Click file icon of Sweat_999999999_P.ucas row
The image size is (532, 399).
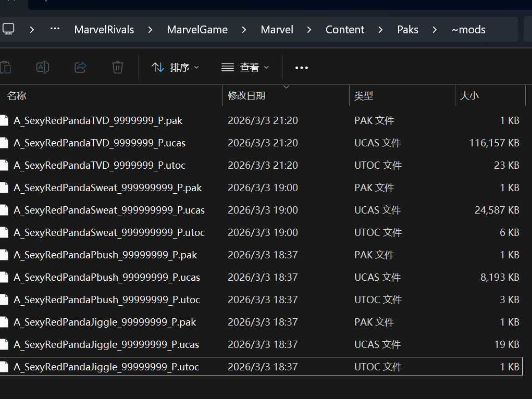click(x=4, y=210)
